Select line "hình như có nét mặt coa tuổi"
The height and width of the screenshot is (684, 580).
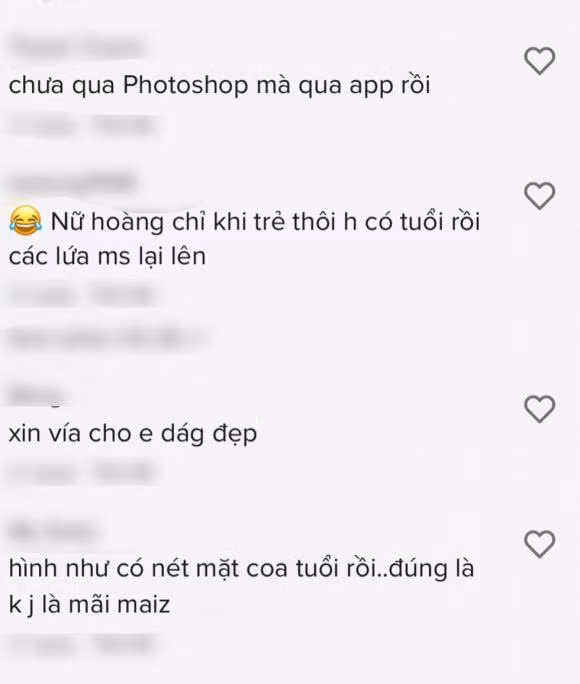(x=241, y=569)
